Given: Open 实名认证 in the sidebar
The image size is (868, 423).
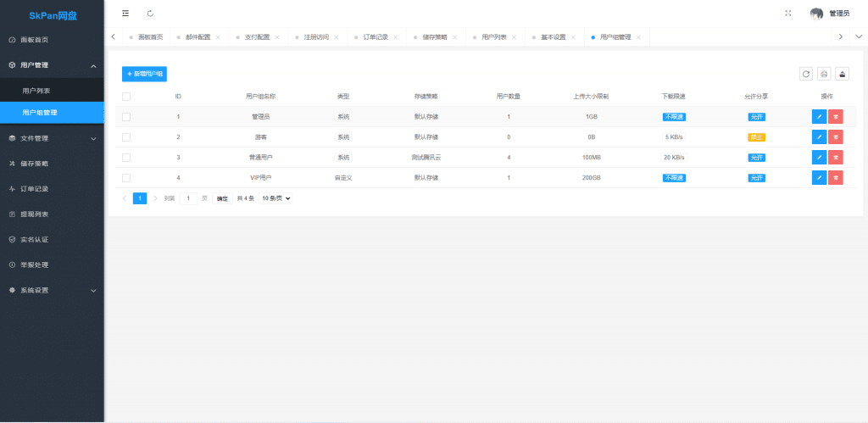Looking at the screenshot, I should tap(52, 240).
